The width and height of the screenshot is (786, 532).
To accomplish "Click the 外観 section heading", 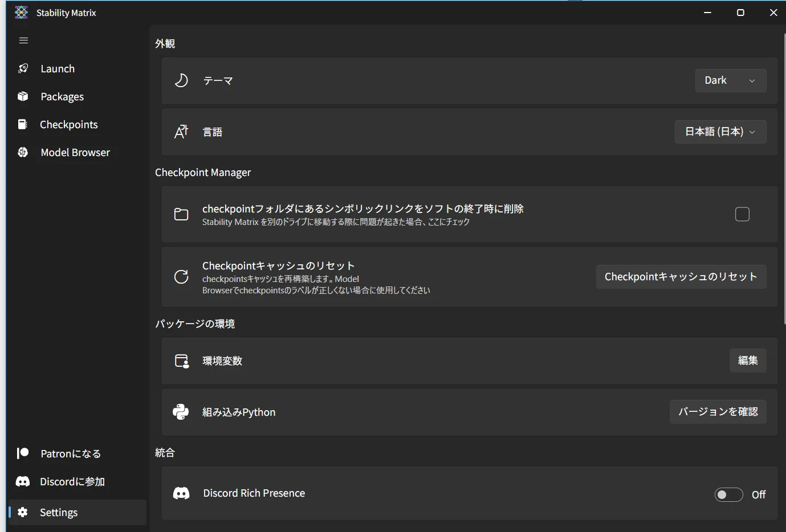I will pyautogui.click(x=165, y=43).
